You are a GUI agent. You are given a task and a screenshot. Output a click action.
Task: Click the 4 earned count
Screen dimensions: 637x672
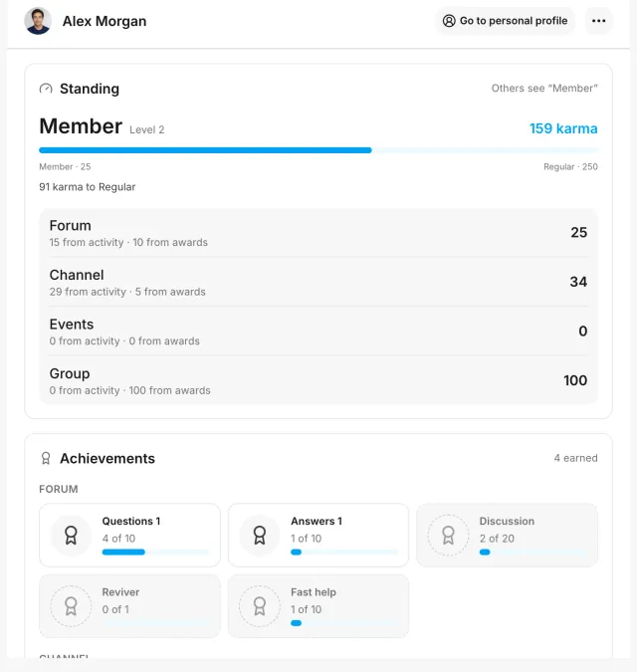pos(575,458)
